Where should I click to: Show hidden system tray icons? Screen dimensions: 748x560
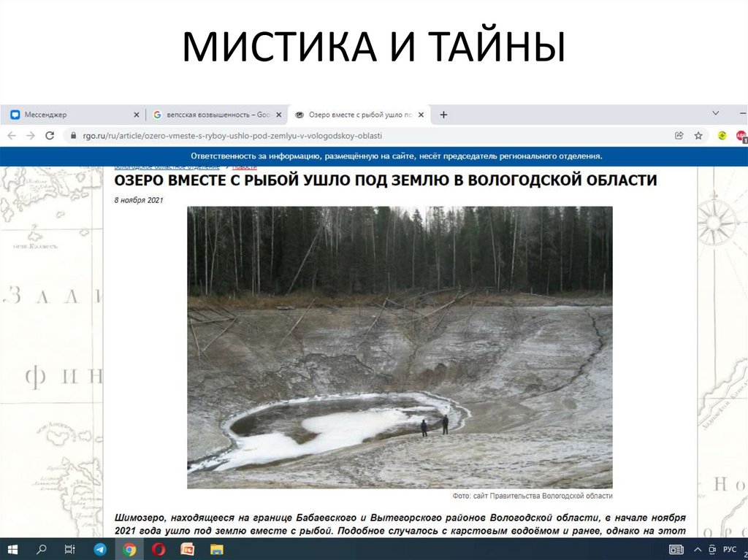pos(698,550)
